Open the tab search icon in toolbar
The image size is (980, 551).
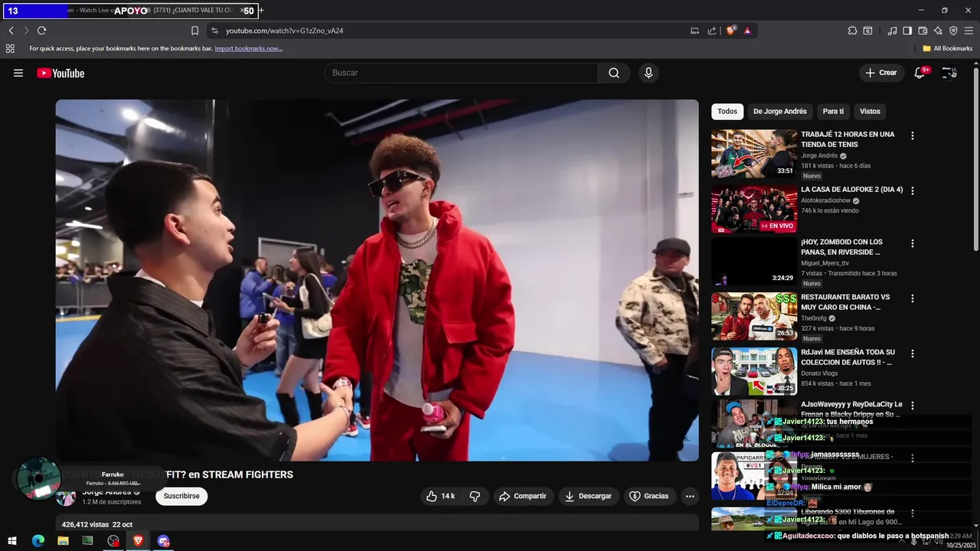tap(867, 31)
